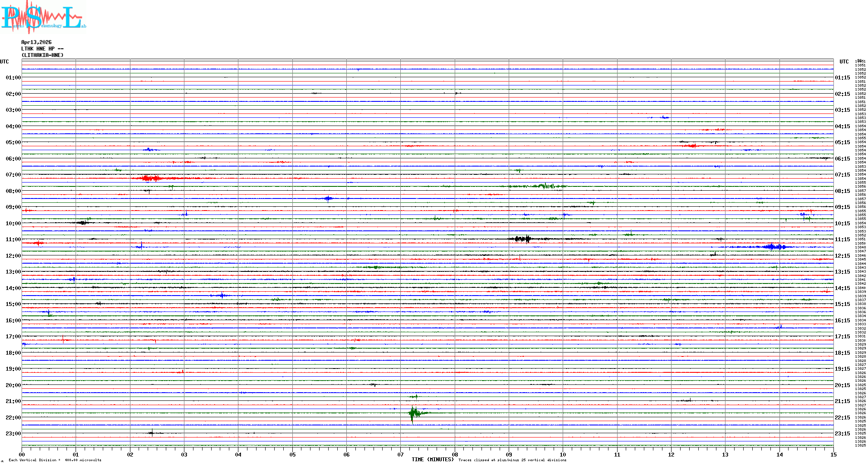Click the 08:15 label on right axis

(x=842, y=191)
